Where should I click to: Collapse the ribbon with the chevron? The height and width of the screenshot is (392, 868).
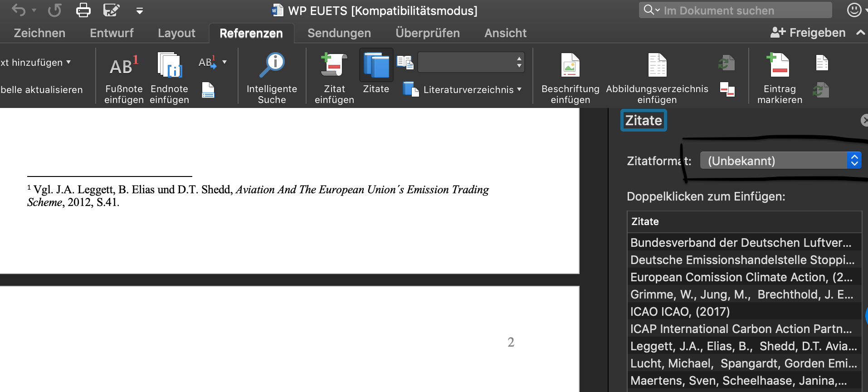[861, 33]
